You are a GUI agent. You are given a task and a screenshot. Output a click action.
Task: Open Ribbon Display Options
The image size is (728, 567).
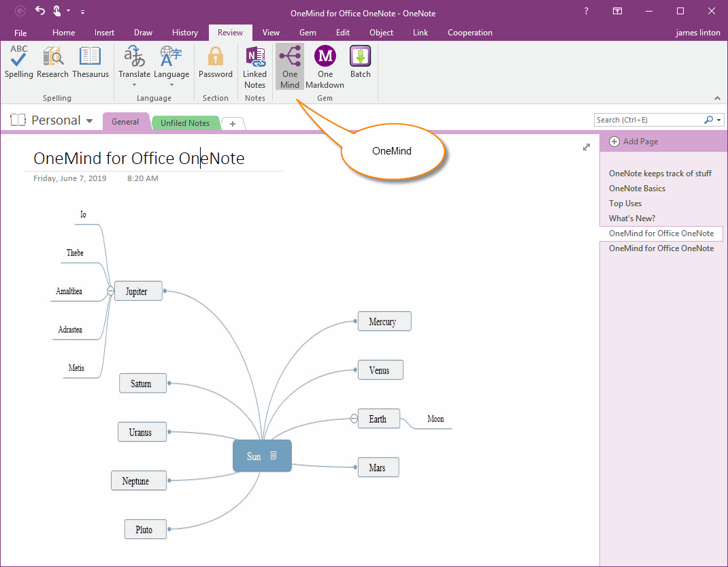click(x=618, y=11)
